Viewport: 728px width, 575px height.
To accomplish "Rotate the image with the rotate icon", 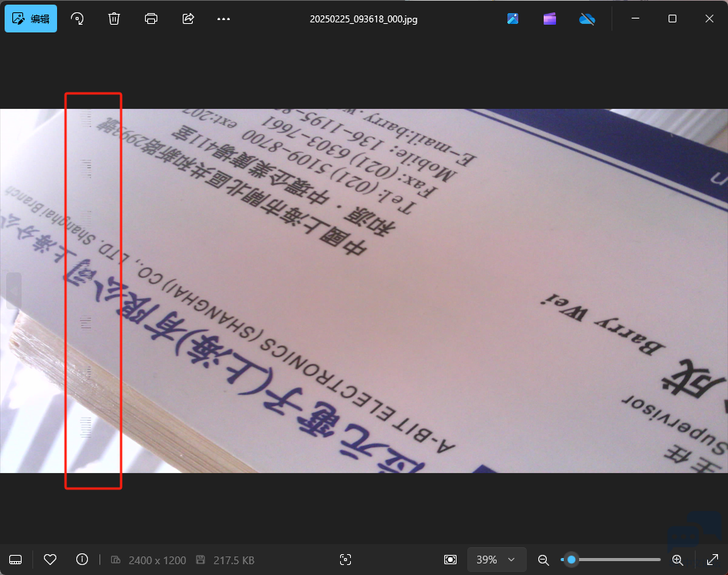I will (77, 19).
